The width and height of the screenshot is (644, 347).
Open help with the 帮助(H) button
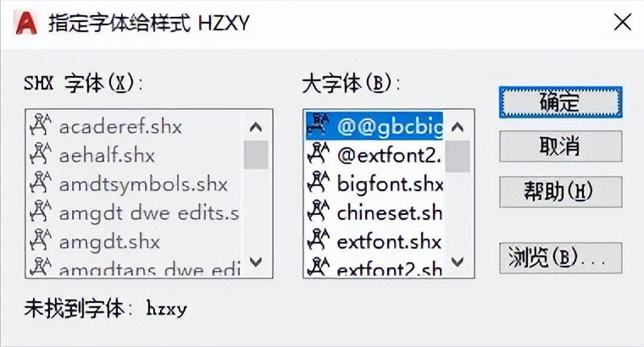click(x=561, y=191)
